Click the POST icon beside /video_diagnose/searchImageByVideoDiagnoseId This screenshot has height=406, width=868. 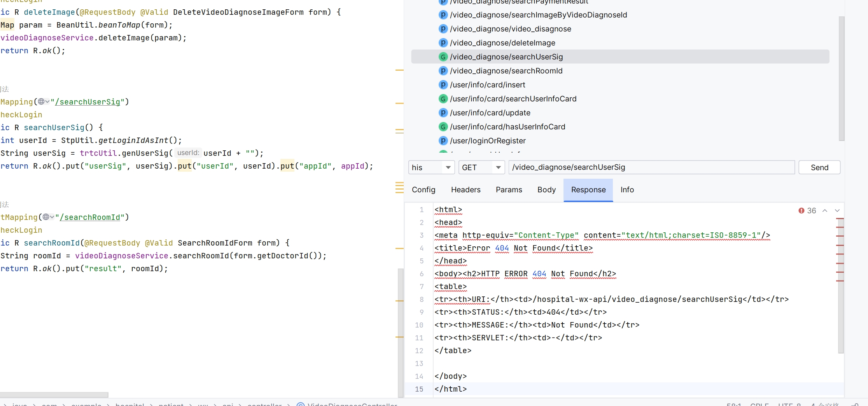coord(443,15)
